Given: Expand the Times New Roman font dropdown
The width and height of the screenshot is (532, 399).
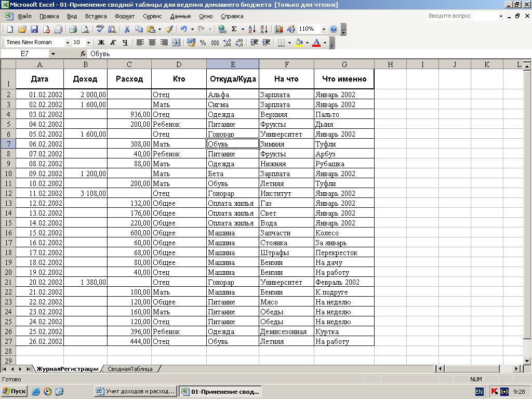Looking at the screenshot, I should [68, 43].
